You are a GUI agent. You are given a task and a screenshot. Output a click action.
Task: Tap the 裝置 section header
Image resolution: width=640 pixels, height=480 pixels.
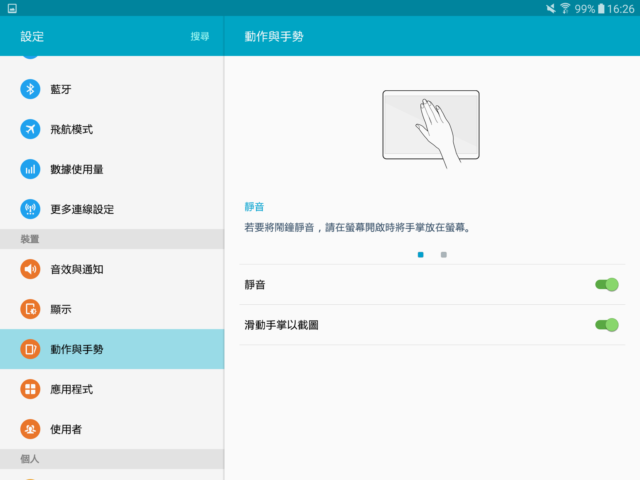112,239
